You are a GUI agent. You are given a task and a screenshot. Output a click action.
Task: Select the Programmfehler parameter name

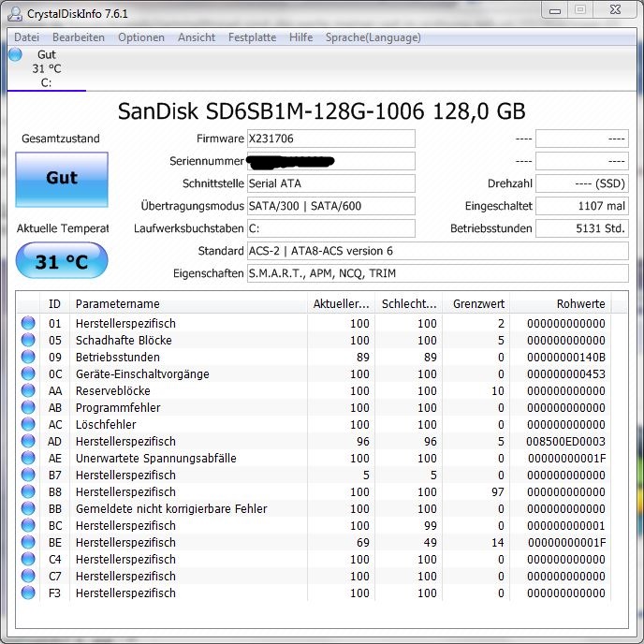pyautogui.click(x=118, y=407)
